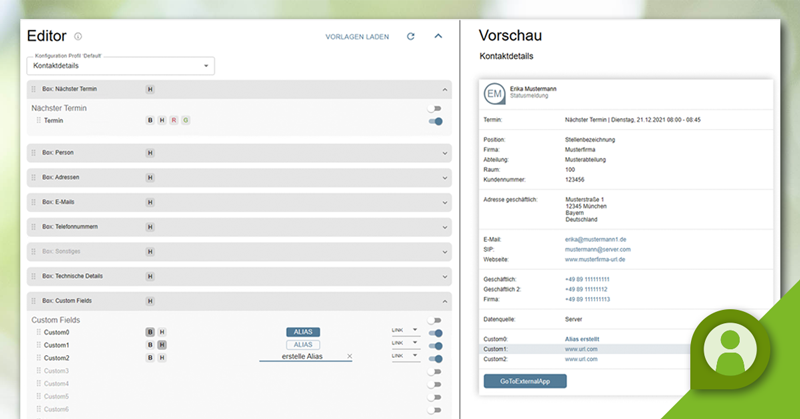Viewport: 800px width, 419px height.
Task: Click the info icon next to Editor
Action: [78, 36]
